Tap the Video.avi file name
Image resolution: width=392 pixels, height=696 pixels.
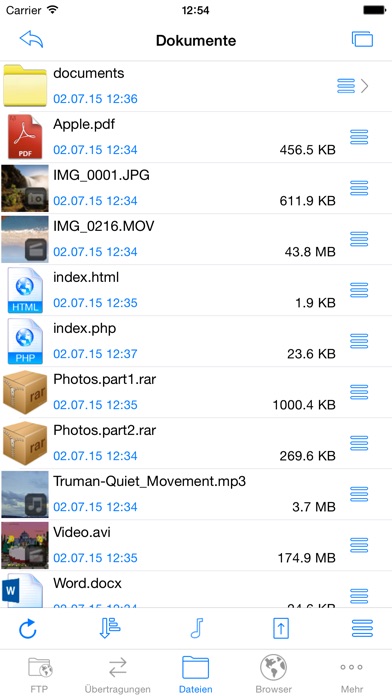(x=82, y=532)
